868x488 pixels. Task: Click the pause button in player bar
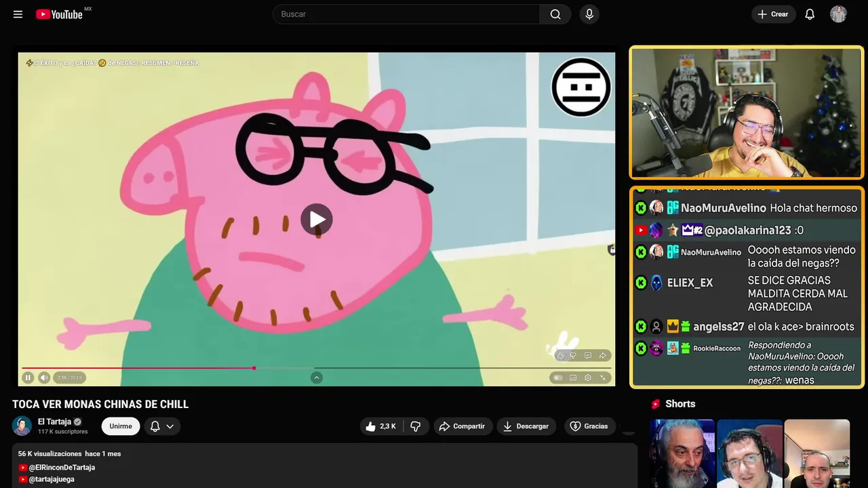coord(28,378)
